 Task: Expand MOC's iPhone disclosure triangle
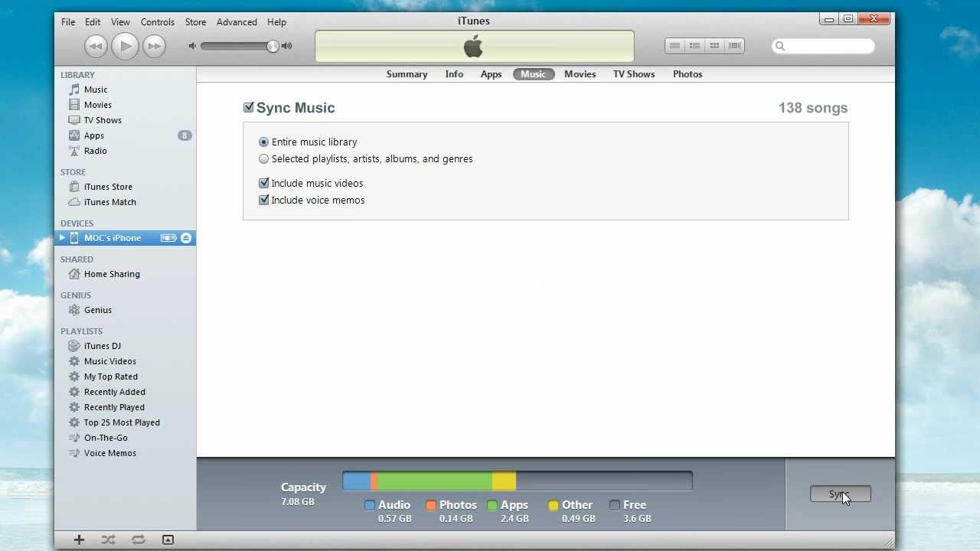(x=62, y=238)
